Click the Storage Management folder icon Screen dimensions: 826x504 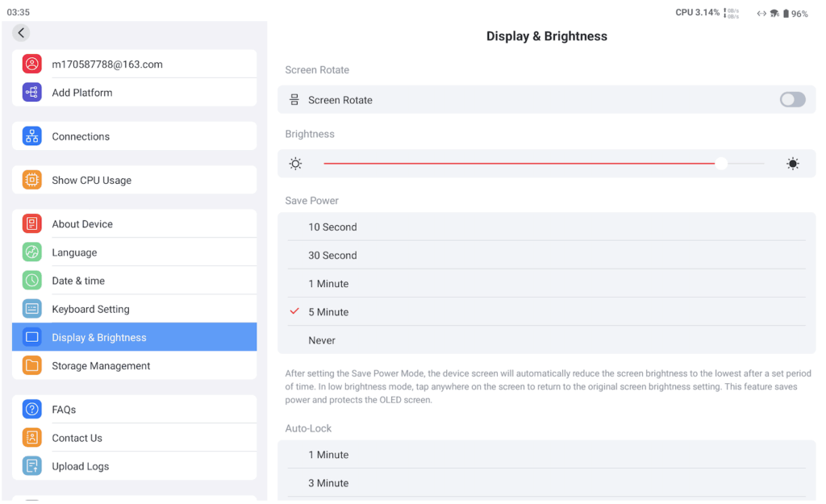(31, 366)
